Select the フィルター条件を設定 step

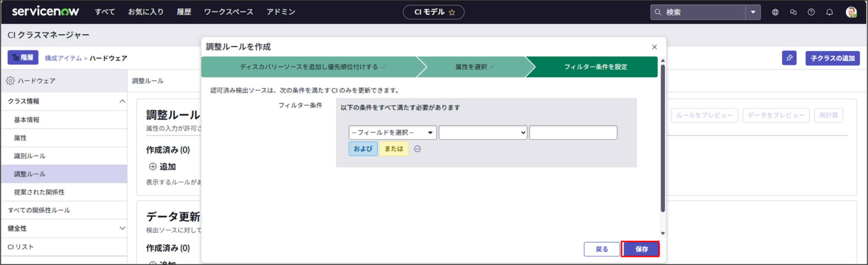(595, 67)
